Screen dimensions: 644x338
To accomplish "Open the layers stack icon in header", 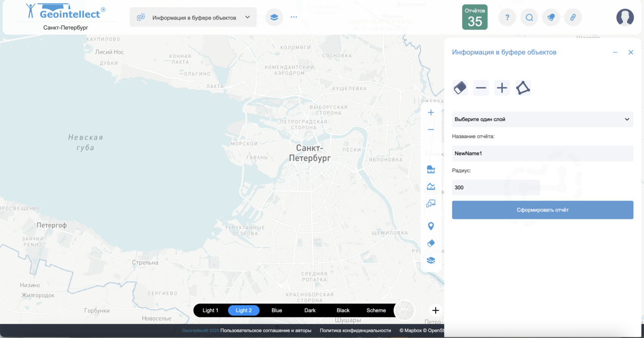I will [274, 17].
